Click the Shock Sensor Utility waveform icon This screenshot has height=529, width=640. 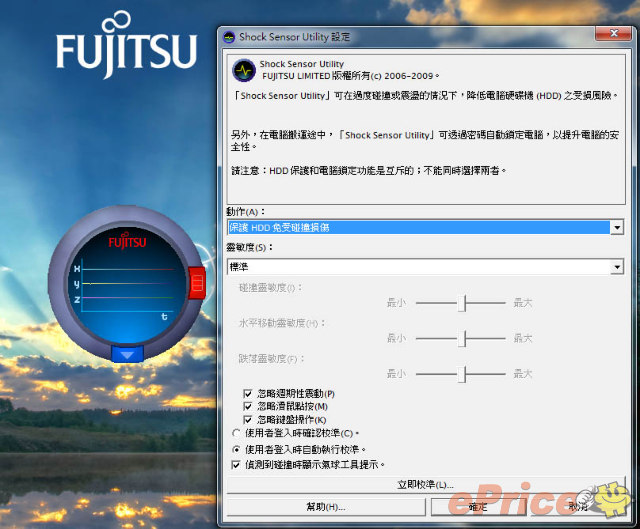tap(244, 70)
